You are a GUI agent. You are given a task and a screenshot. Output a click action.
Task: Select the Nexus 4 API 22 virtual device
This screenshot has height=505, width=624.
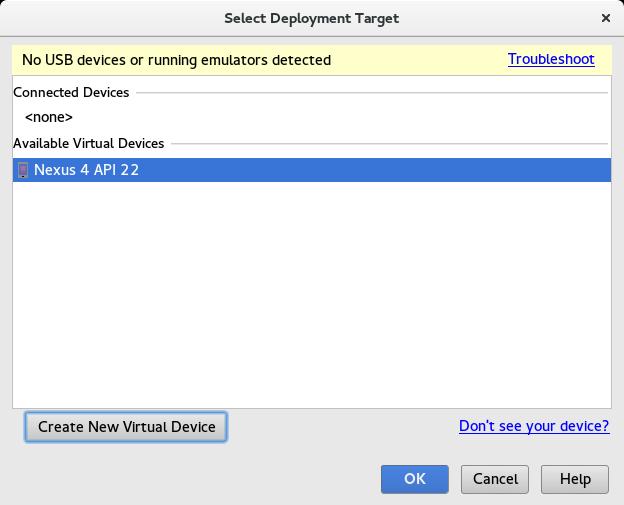tap(312, 170)
